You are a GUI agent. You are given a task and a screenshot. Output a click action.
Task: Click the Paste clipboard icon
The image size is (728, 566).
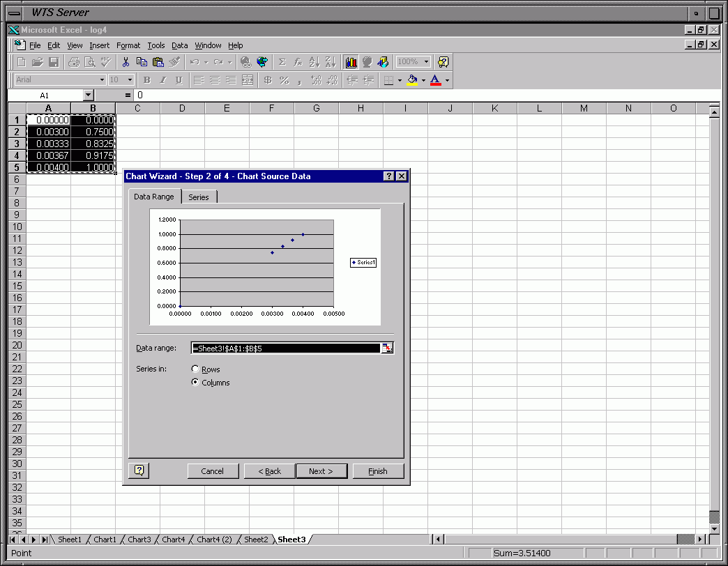pyautogui.click(x=158, y=62)
